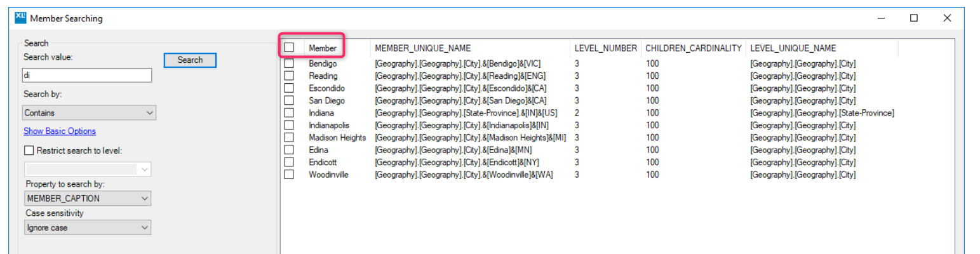Expand the Property to search by dropdown

coord(88,199)
